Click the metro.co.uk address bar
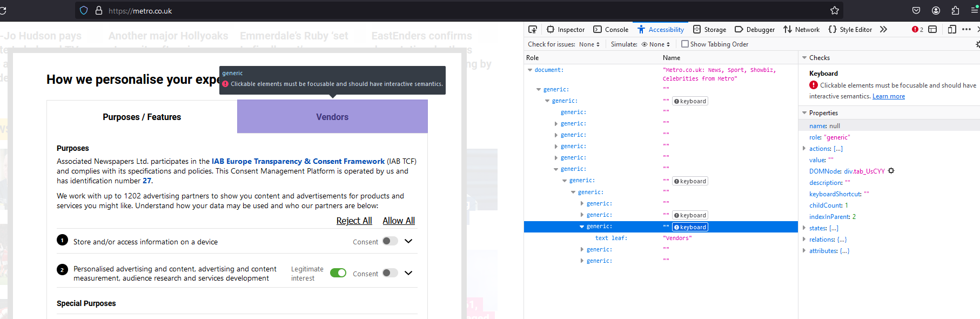Viewport: 980px width, 319px height. (459, 10)
